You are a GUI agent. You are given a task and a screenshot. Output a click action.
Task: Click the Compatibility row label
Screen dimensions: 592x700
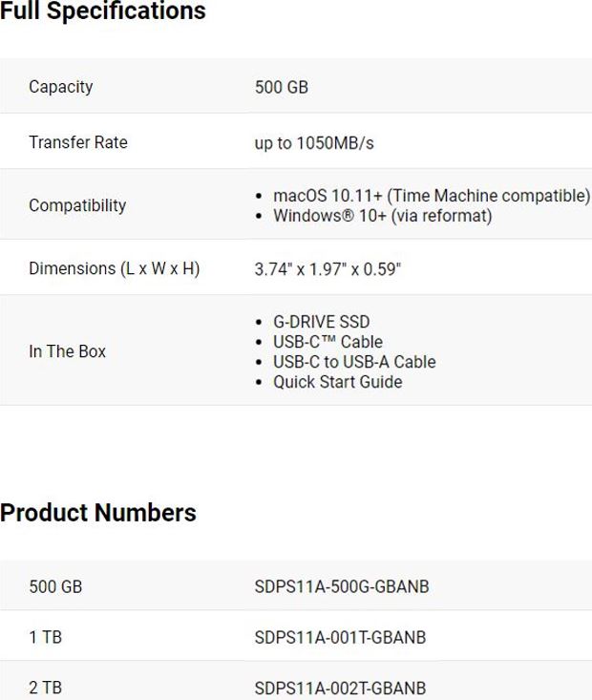76,205
